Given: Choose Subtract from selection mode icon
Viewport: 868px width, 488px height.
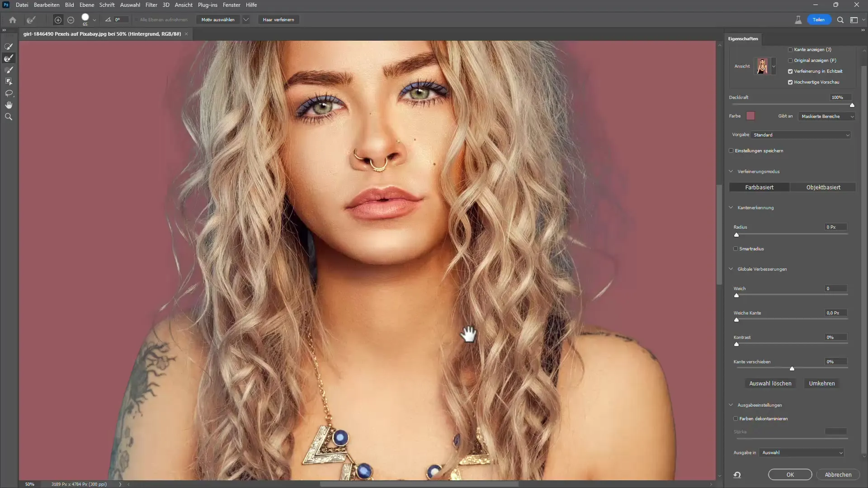Looking at the screenshot, I should click(71, 20).
